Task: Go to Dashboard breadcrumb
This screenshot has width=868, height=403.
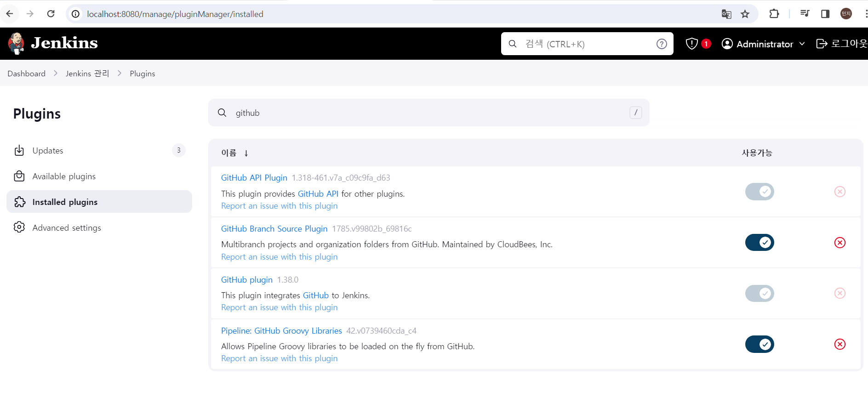Action: click(x=27, y=74)
